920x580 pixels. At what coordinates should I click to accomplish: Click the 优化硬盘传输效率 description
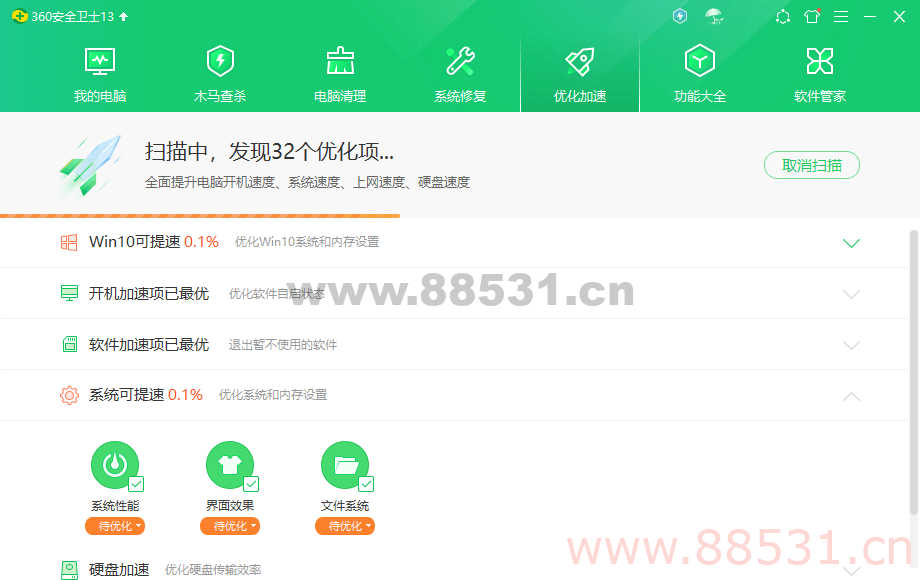pyautogui.click(x=213, y=569)
